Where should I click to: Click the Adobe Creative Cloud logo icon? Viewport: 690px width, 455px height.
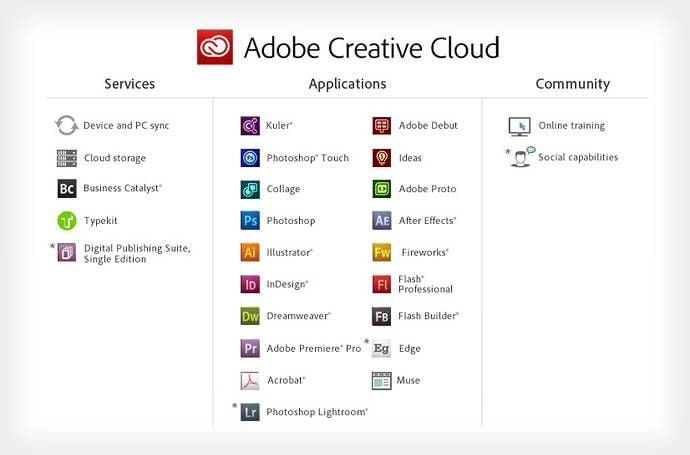tap(215, 47)
